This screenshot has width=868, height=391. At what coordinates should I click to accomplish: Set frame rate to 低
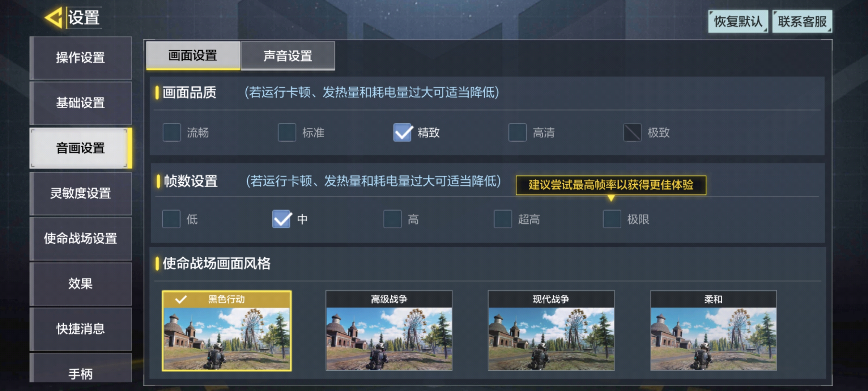pos(171,219)
